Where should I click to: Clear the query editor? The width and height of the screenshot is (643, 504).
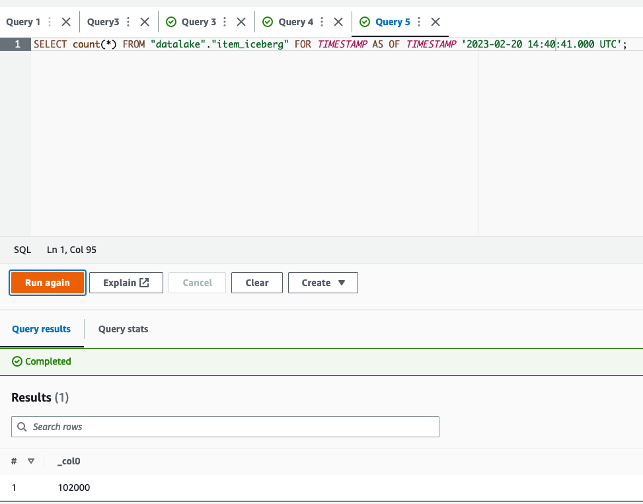257,283
